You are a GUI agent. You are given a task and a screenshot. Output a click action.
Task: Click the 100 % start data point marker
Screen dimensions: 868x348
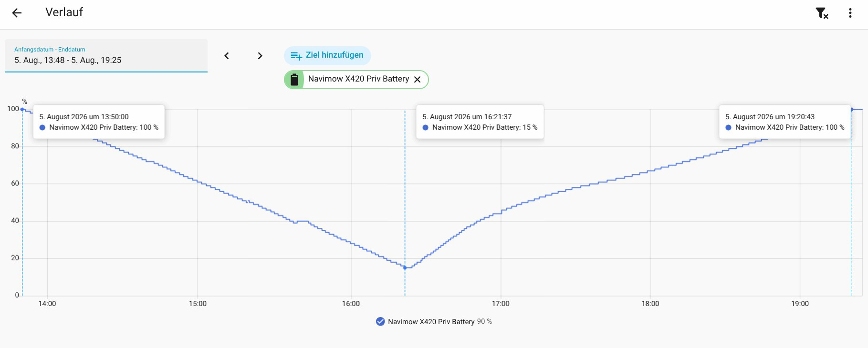[x=22, y=109]
